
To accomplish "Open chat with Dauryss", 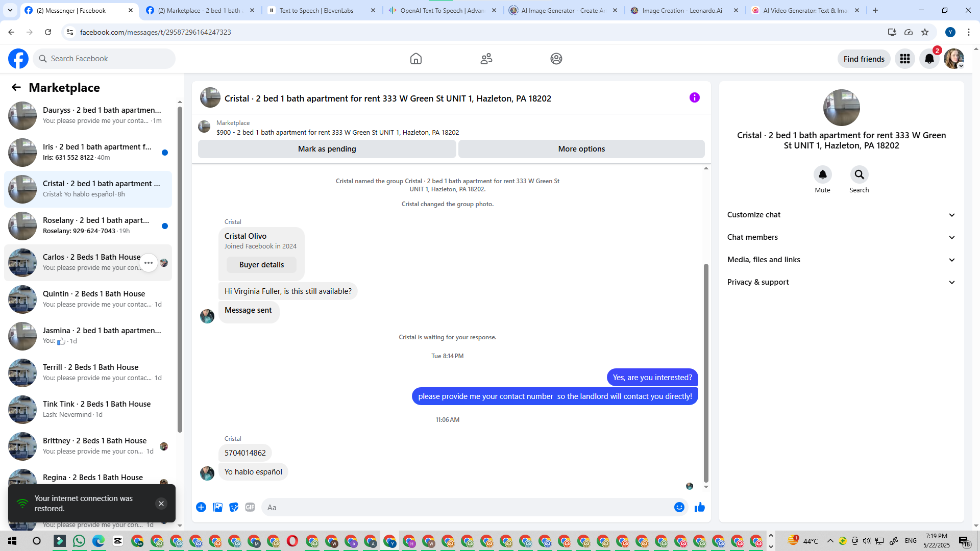I will pyautogui.click(x=88, y=116).
